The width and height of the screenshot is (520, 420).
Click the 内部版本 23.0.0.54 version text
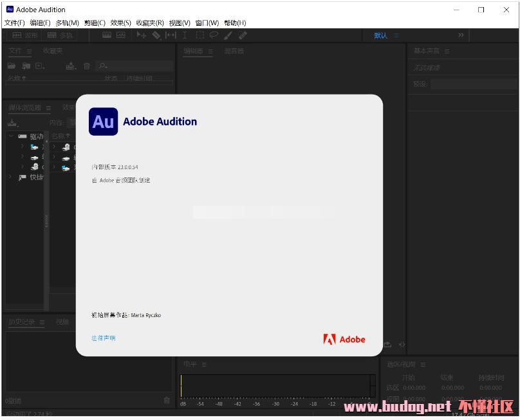[115, 167]
